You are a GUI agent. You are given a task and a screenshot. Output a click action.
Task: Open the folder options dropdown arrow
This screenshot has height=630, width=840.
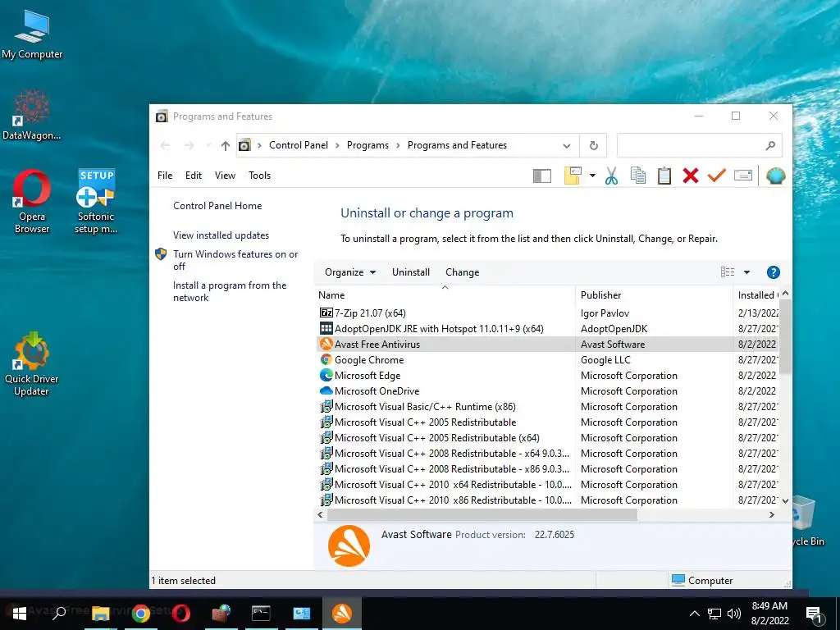[x=592, y=176]
